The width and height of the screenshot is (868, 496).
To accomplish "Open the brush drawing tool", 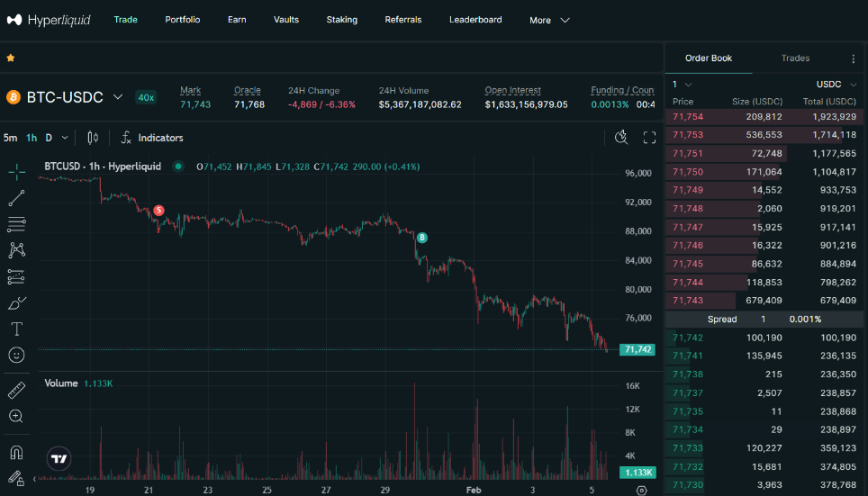I will 16,303.
